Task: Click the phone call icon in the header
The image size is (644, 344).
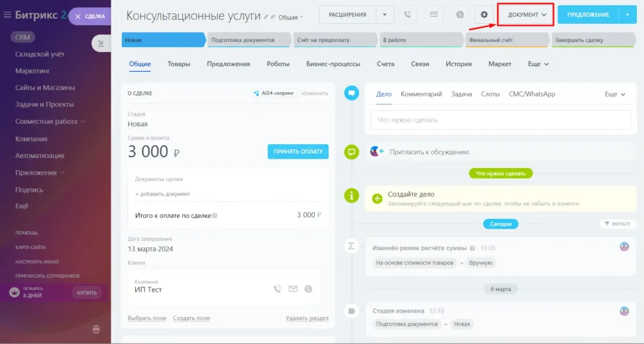Action: [x=408, y=15]
